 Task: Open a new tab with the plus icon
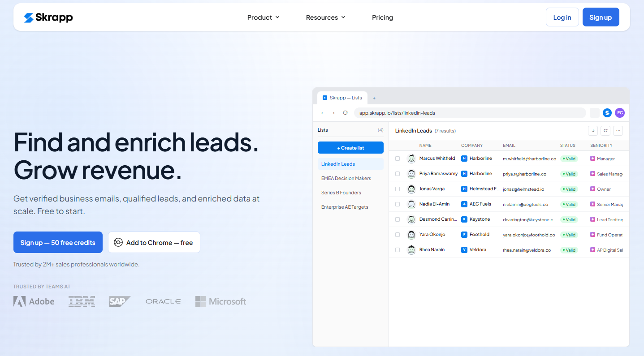(x=374, y=98)
